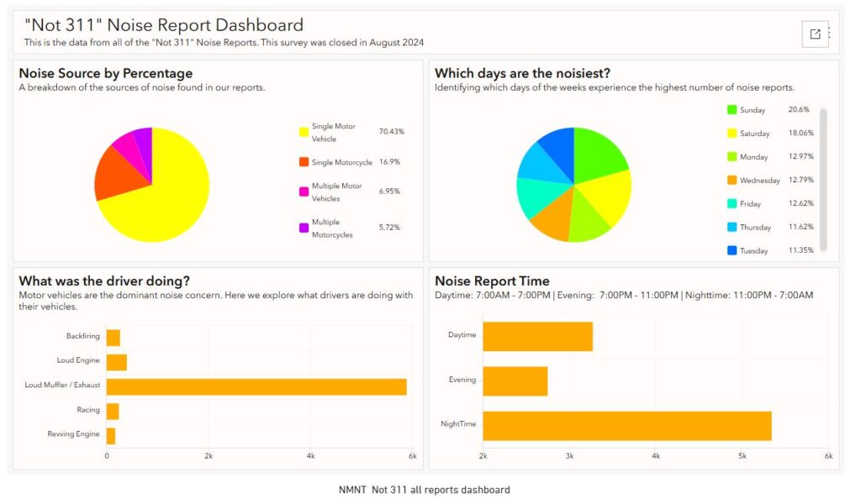
Task: Click the dashboard title Not 311 Noise Report Dashboard
Action: pyautogui.click(x=162, y=24)
